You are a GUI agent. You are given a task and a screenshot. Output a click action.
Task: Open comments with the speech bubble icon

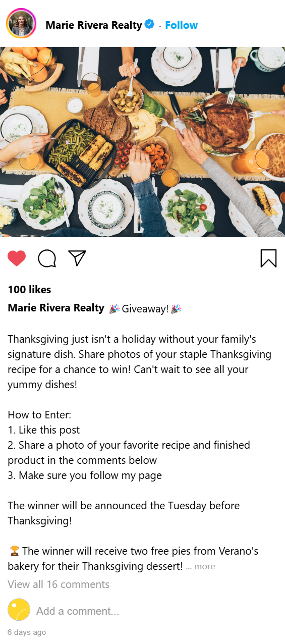pos(47,258)
